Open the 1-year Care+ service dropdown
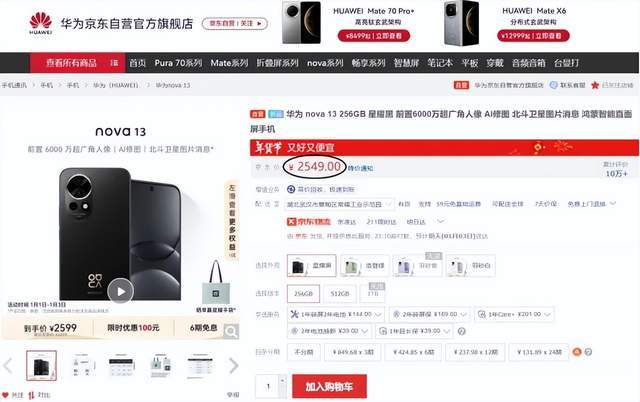Viewport: 640px width, 402px height. (514, 314)
